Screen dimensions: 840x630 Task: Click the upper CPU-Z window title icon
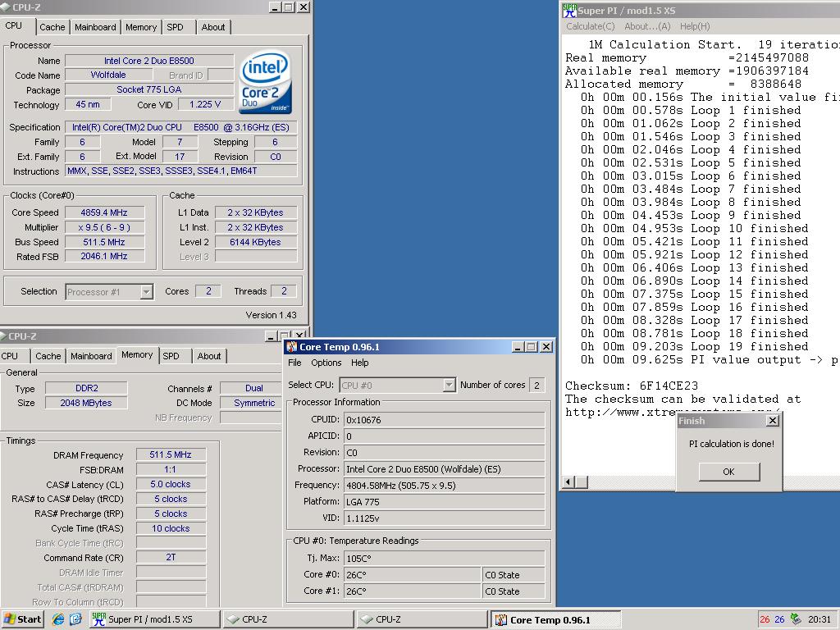[x=6, y=7]
